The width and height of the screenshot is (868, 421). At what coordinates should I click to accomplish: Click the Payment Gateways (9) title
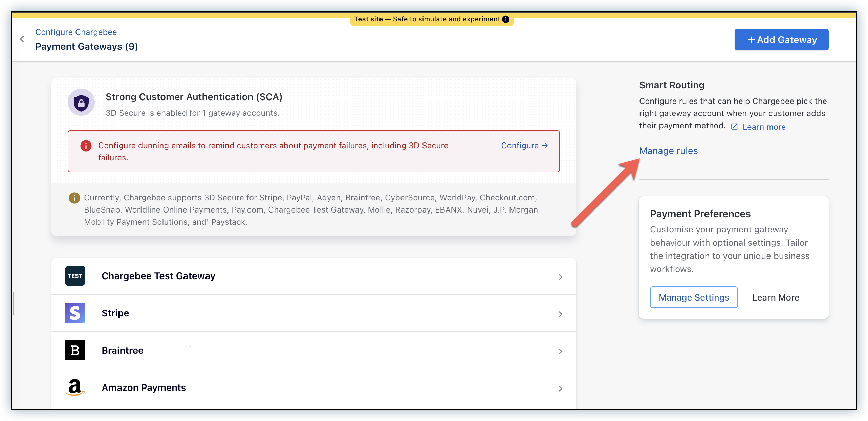pyautogui.click(x=87, y=47)
